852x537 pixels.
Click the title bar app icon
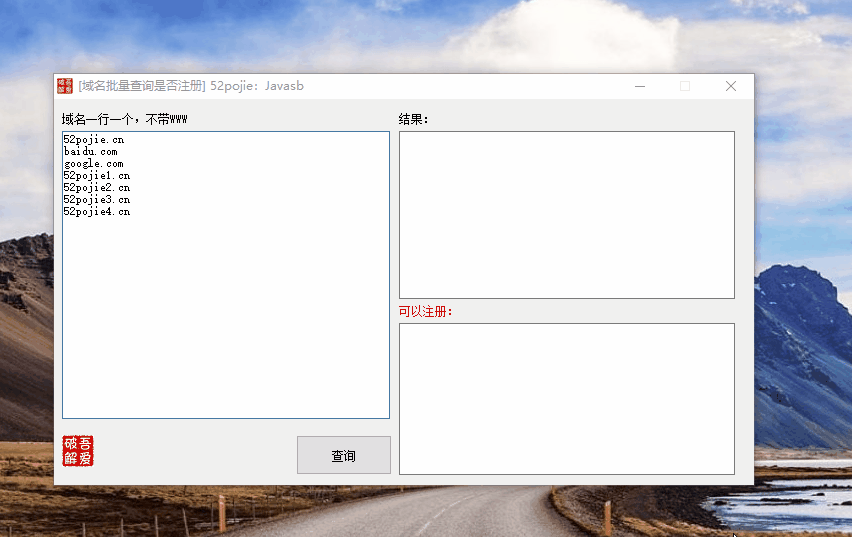[65, 86]
